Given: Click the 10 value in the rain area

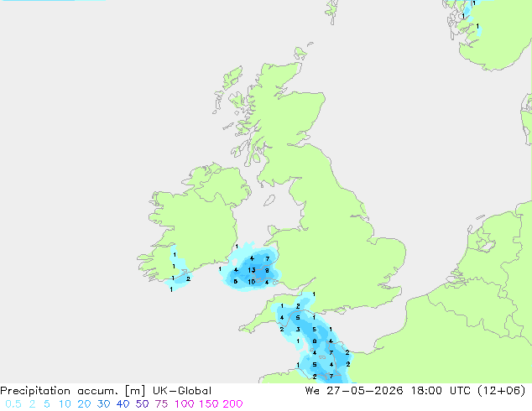Looking at the screenshot, I should [x=251, y=282].
